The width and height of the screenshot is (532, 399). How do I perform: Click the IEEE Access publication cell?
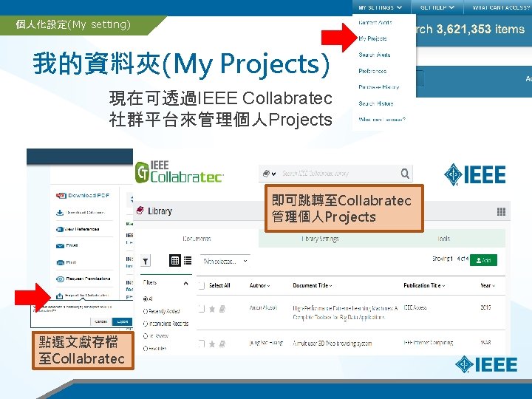415,307
